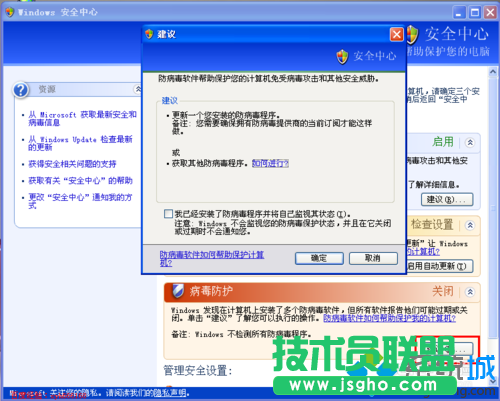Collapse the 检查设置 section chevron

tap(470, 225)
